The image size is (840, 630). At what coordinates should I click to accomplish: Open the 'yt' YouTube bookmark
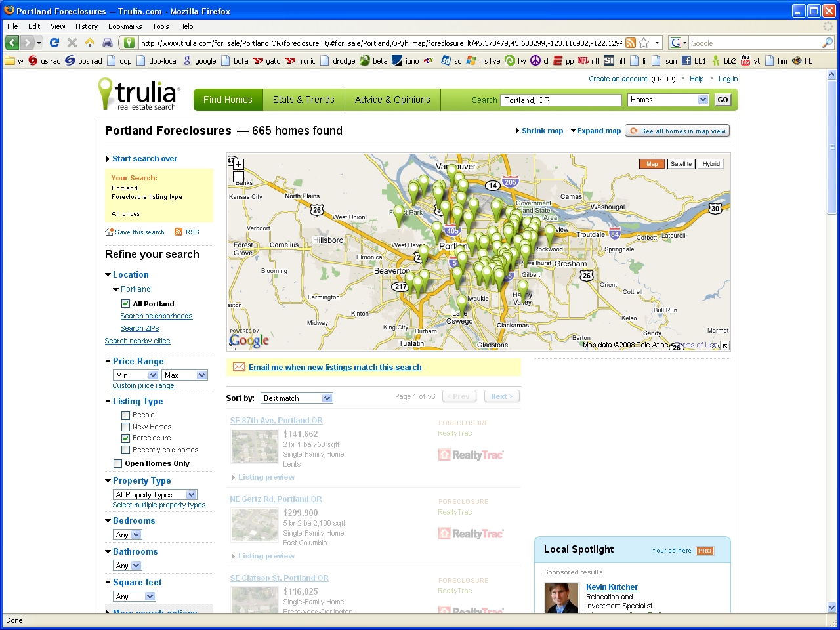[750, 61]
